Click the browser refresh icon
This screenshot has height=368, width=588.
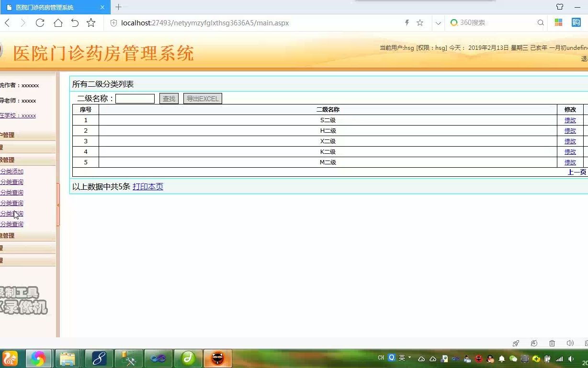point(40,23)
